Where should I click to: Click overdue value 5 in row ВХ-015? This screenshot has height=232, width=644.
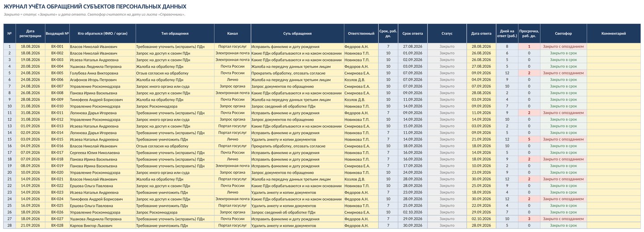(x=529, y=139)
